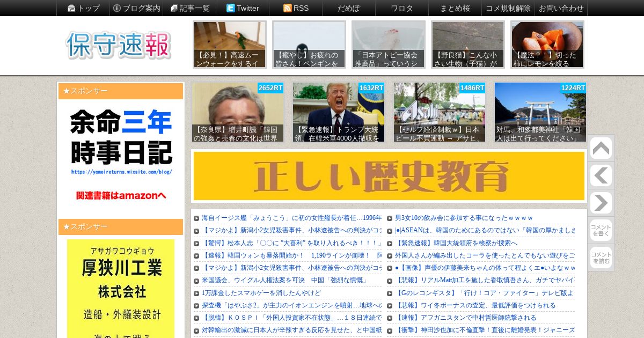Click the 2652RT retweet badge

pos(270,88)
